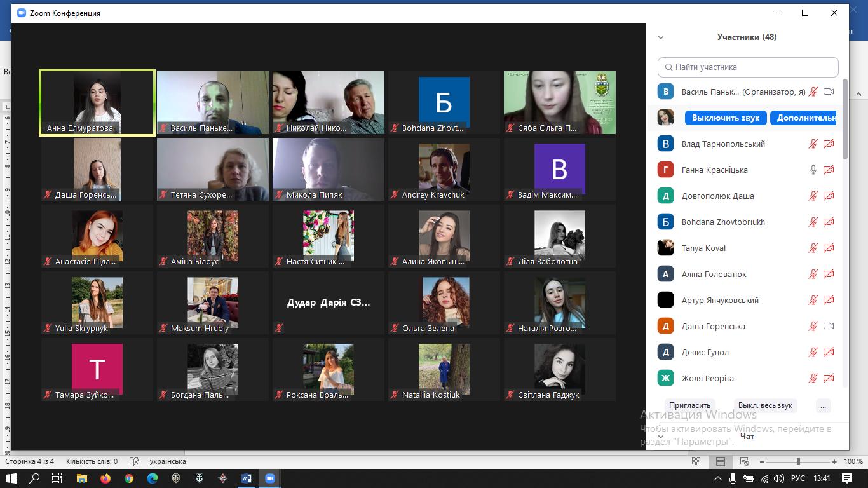Click the Пригласить button
The image size is (868, 488).
click(689, 405)
